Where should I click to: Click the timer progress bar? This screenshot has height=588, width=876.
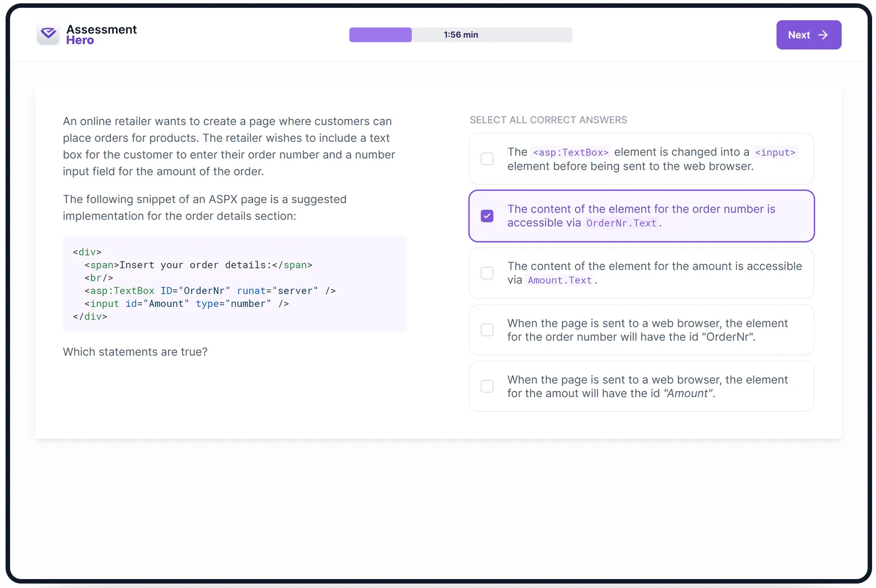(x=461, y=35)
